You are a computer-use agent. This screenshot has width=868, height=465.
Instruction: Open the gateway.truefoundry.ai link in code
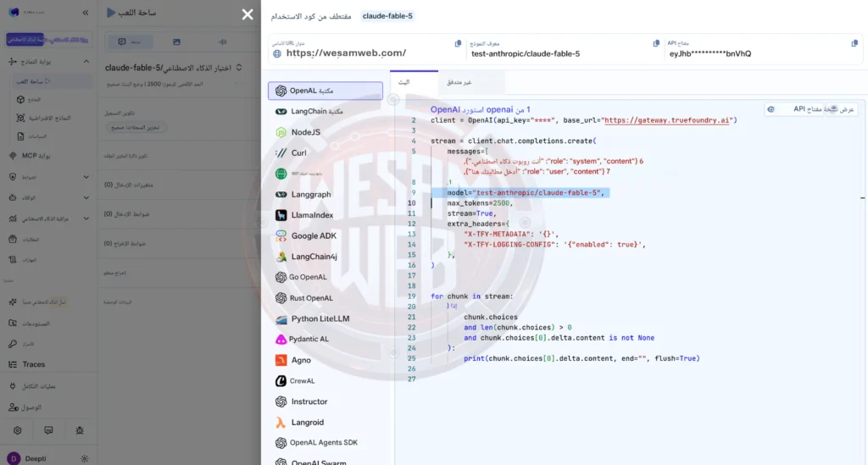coord(666,120)
